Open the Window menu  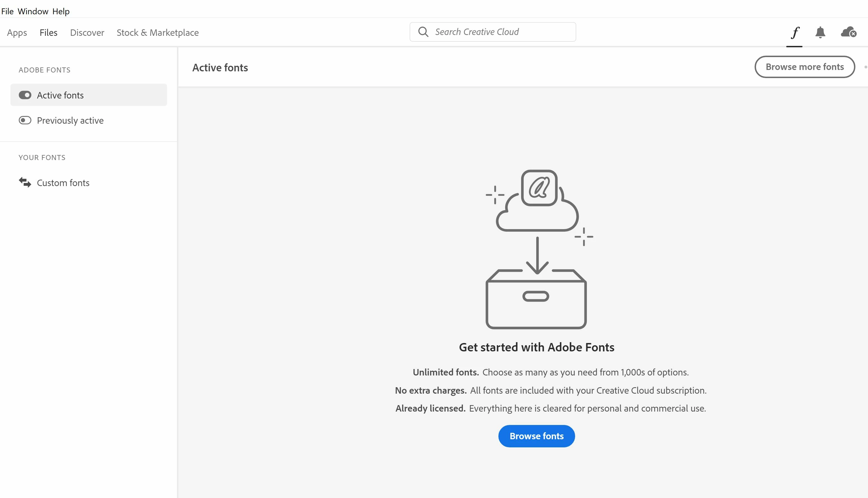(x=33, y=11)
